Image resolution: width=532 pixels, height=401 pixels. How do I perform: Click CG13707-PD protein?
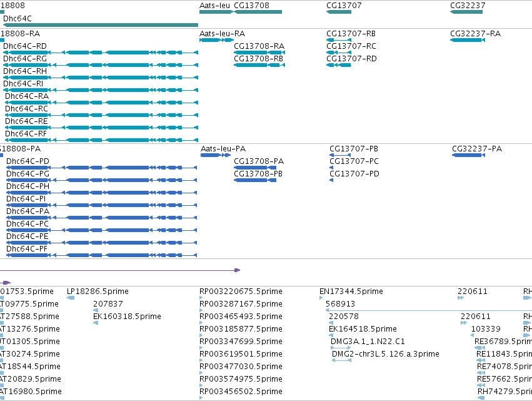[331, 180]
